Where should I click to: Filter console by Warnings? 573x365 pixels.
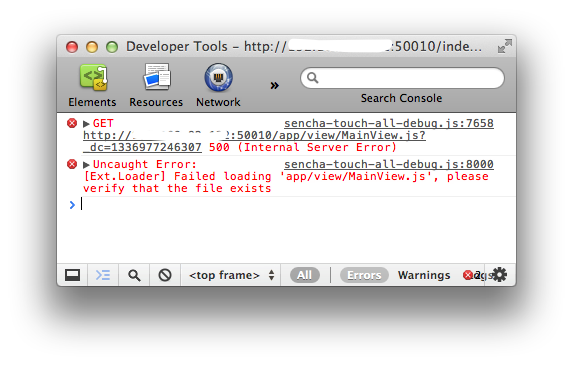tap(424, 275)
